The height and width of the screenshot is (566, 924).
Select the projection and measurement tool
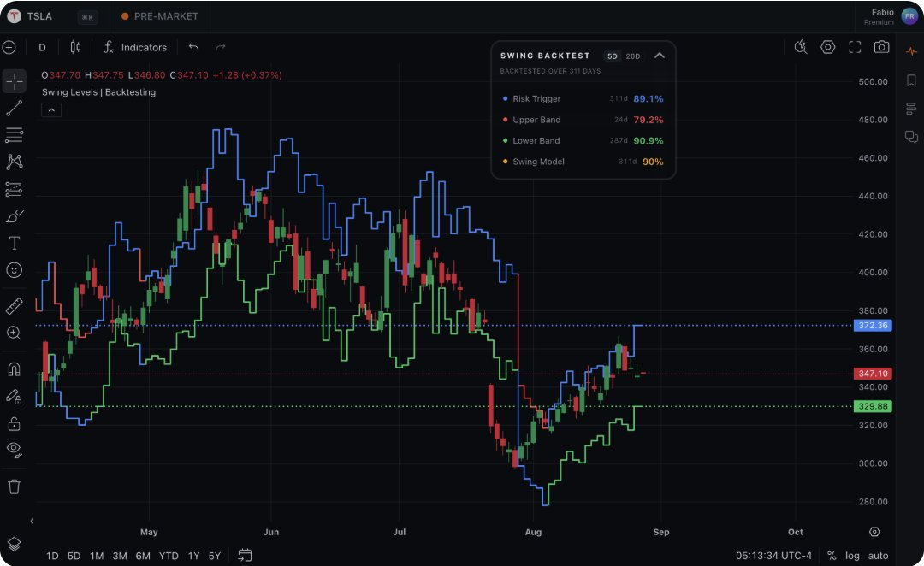pyautogui.click(x=15, y=189)
